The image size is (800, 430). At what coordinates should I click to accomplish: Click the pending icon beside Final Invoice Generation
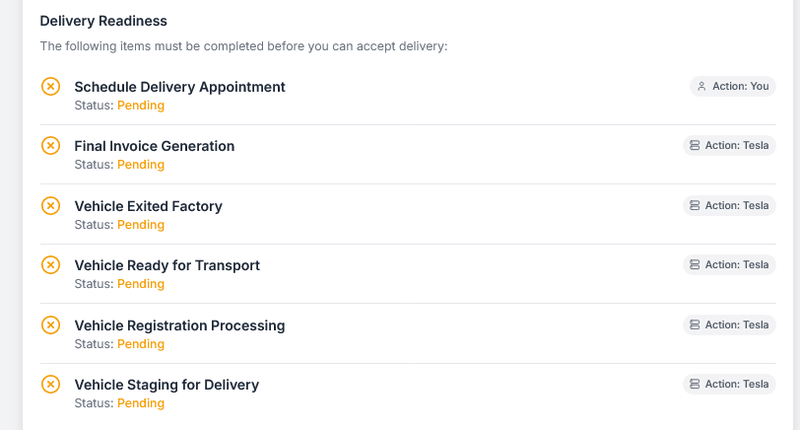click(x=50, y=146)
